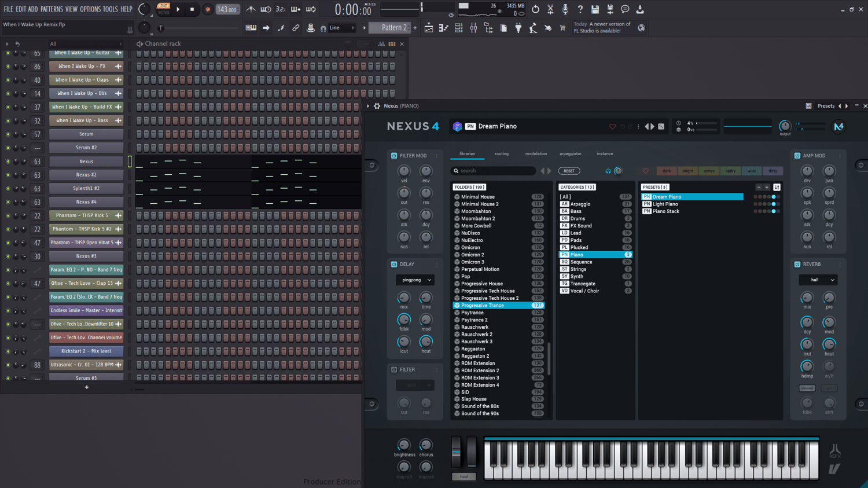Viewport: 868px width, 488px height.
Task: Open the PATTERNS menu
Action: point(52,9)
